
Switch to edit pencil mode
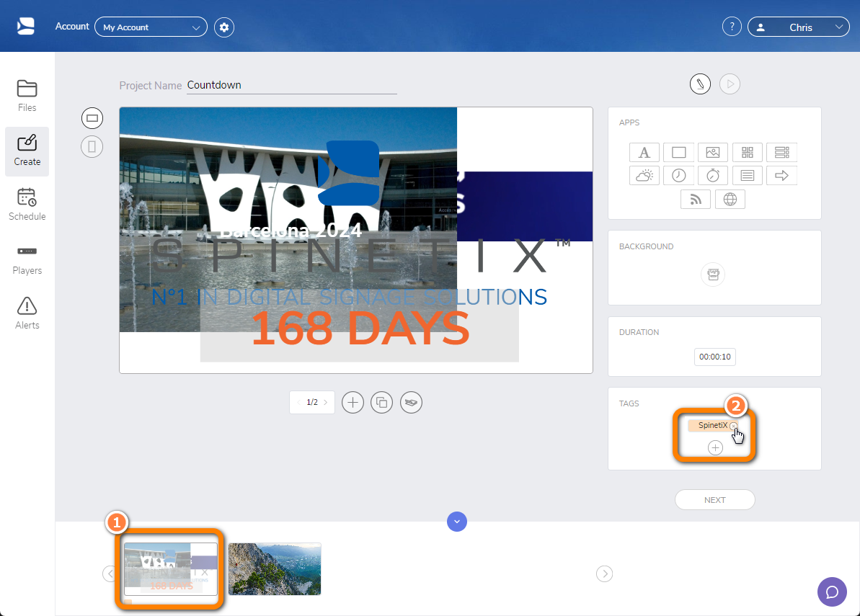click(700, 84)
